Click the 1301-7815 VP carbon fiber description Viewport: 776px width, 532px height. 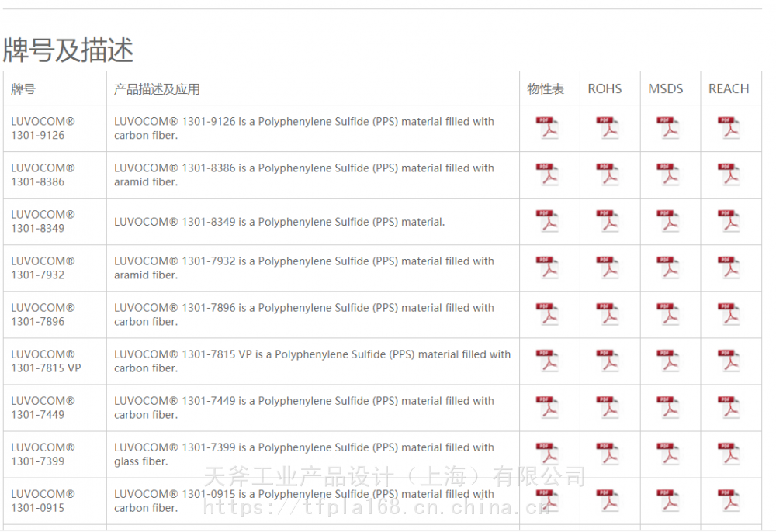[x=312, y=361]
